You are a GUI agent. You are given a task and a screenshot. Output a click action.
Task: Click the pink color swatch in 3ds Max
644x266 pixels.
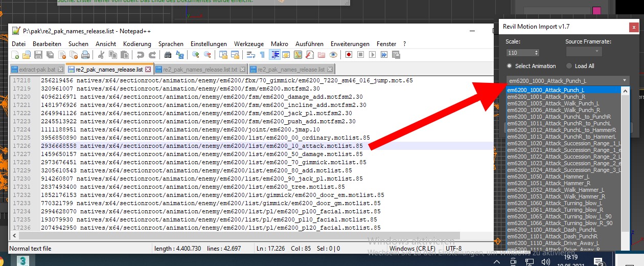pyautogui.click(x=596, y=10)
